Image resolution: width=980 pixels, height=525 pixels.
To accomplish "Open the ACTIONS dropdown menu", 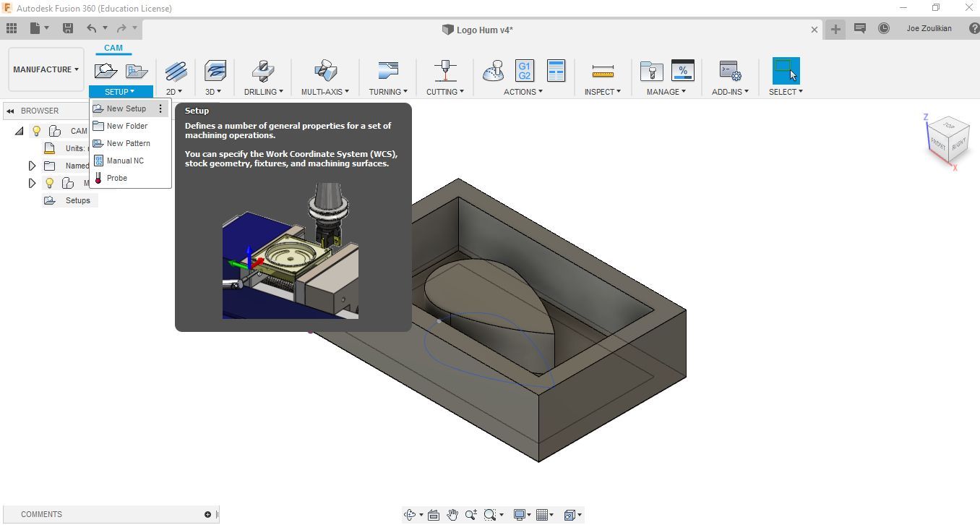I will [523, 92].
